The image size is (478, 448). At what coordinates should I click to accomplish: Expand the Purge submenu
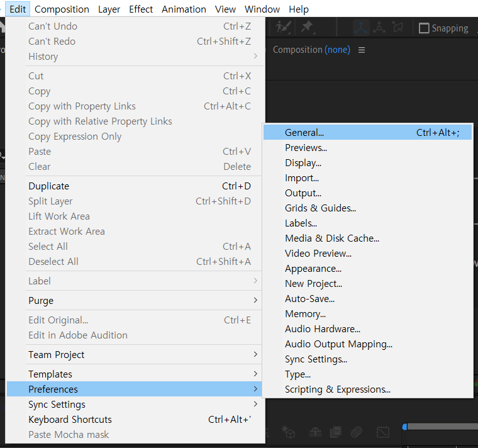[x=135, y=300]
